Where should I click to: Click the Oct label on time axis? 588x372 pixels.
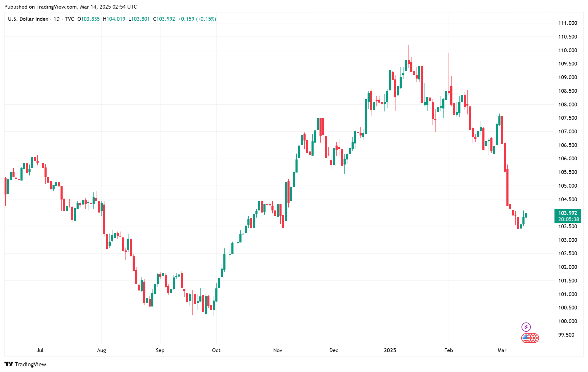pyautogui.click(x=216, y=350)
